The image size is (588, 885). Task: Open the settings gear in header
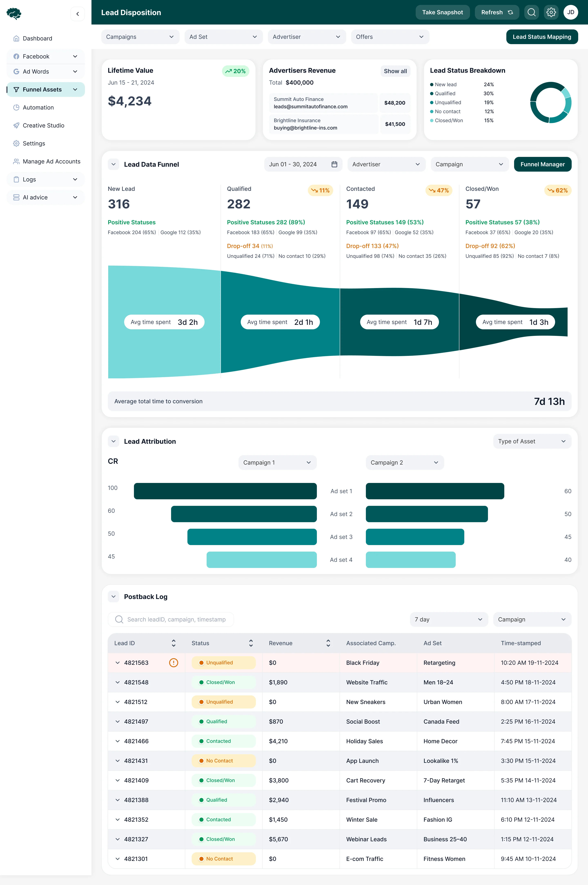(x=551, y=12)
